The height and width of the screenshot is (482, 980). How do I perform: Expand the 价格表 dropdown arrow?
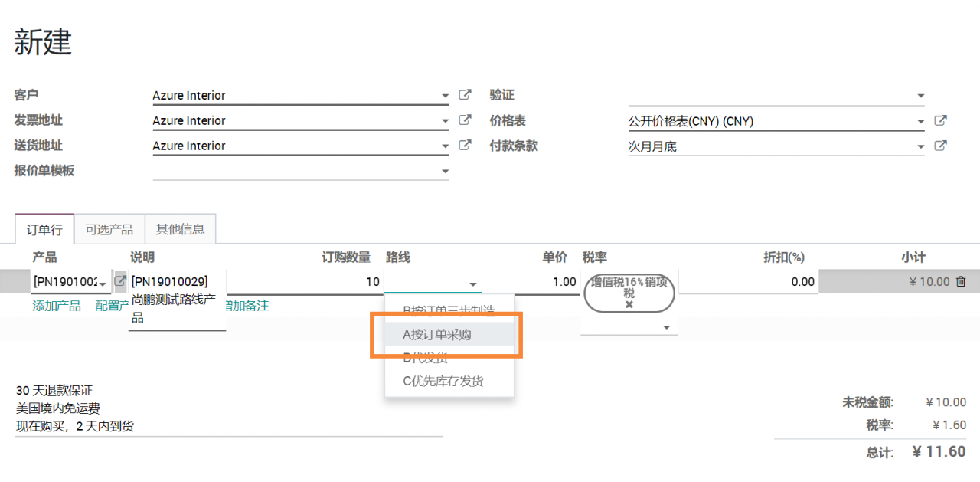click(920, 121)
